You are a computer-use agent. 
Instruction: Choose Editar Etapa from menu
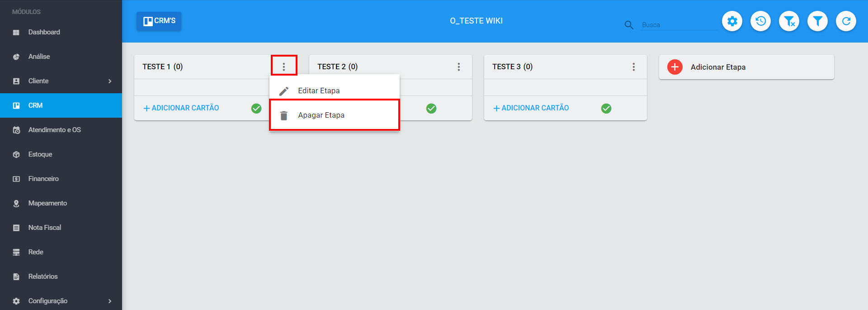pos(335,91)
